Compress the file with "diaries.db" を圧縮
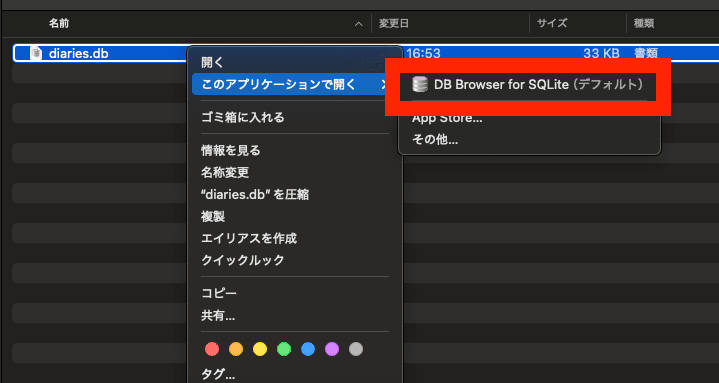Screen dimensions: 719x383 coord(255,194)
